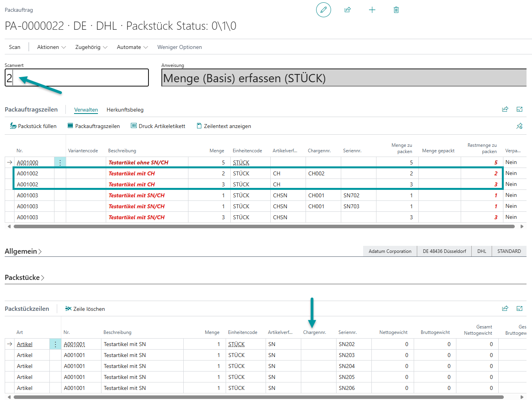
Task: Click the pencil edit icon
Action: 323,10
